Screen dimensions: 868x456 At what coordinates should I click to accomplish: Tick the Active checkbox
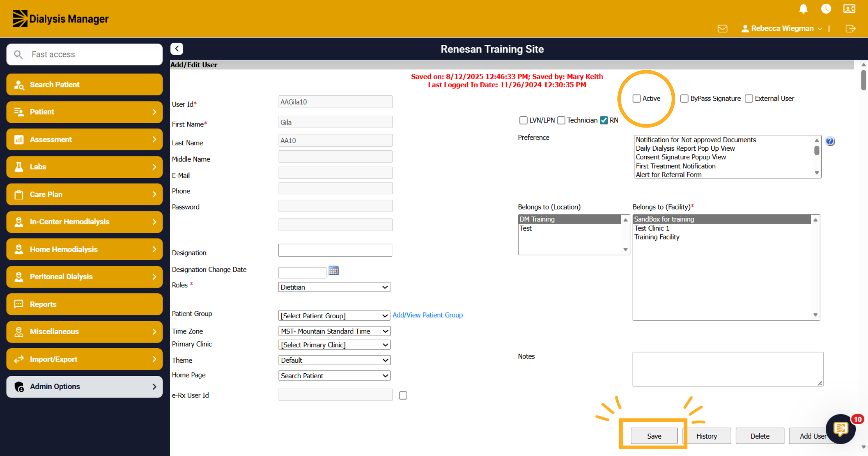pyautogui.click(x=637, y=99)
